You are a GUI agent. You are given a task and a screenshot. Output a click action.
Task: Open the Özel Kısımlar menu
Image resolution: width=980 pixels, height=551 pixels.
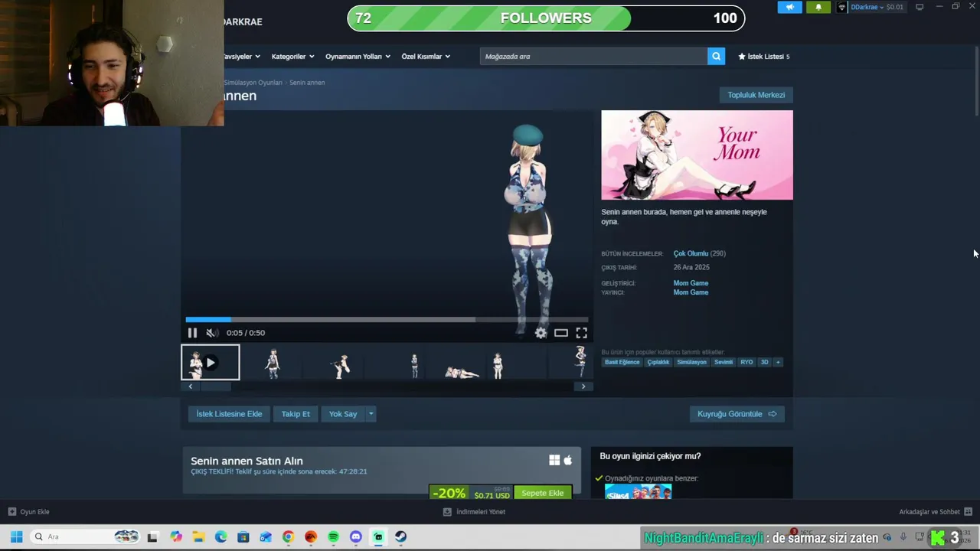click(x=426, y=57)
